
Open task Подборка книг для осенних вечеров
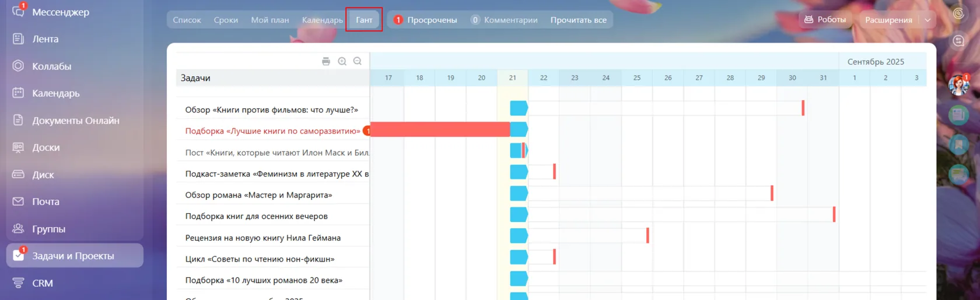(x=256, y=216)
